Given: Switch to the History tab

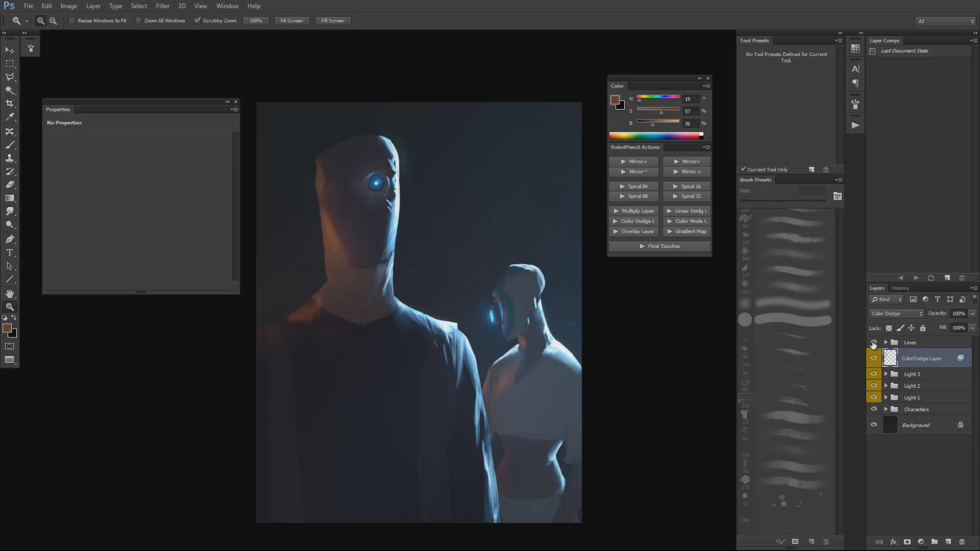Looking at the screenshot, I should point(900,288).
